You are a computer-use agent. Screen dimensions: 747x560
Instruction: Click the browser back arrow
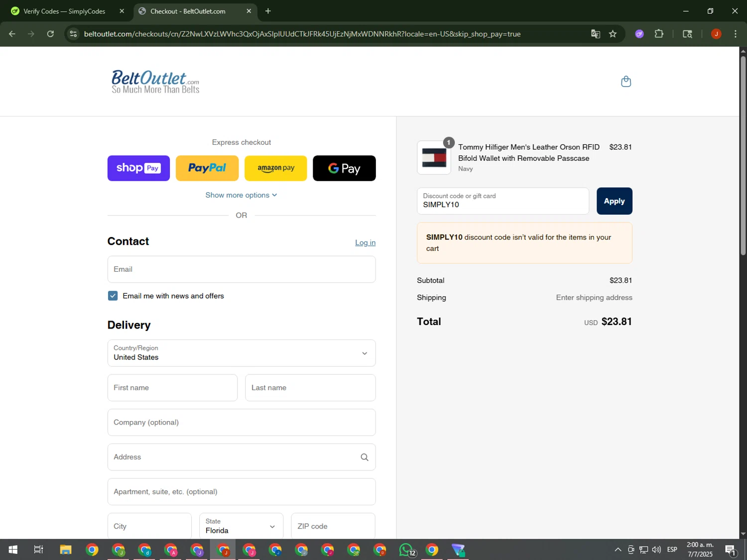(12, 34)
